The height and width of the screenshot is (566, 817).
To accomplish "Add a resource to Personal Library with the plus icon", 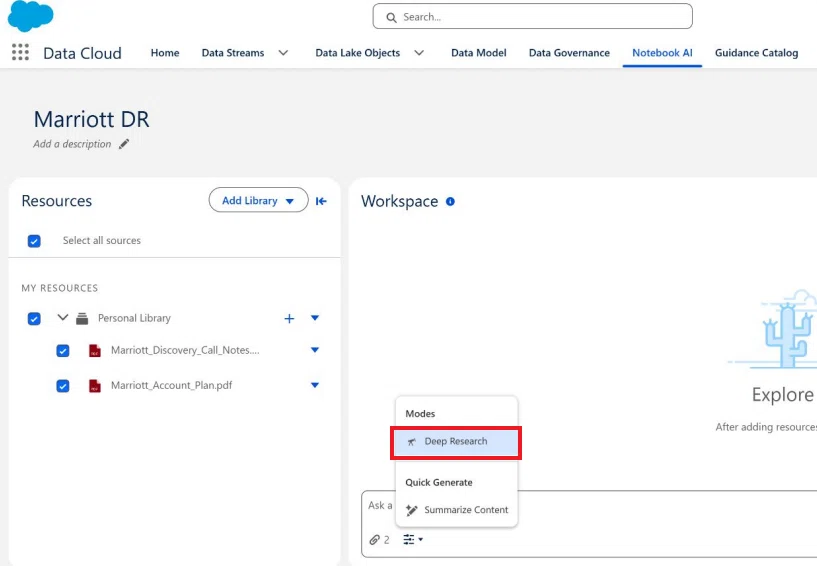I will [x=289, y=318].
